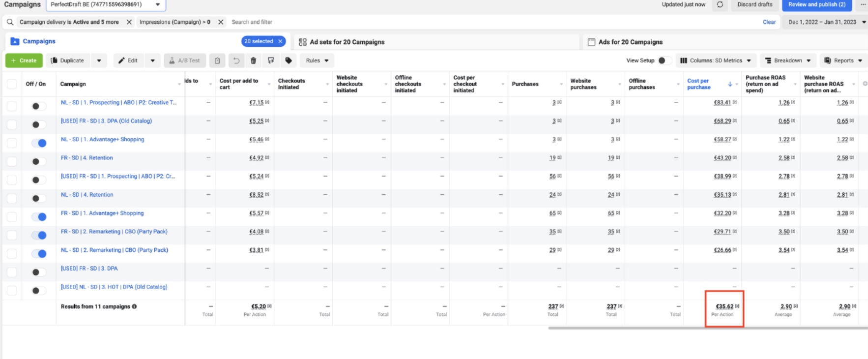This screenshot has height=359, width=868.
Task: Click the Review and publish button
Action: coord(816,4)
